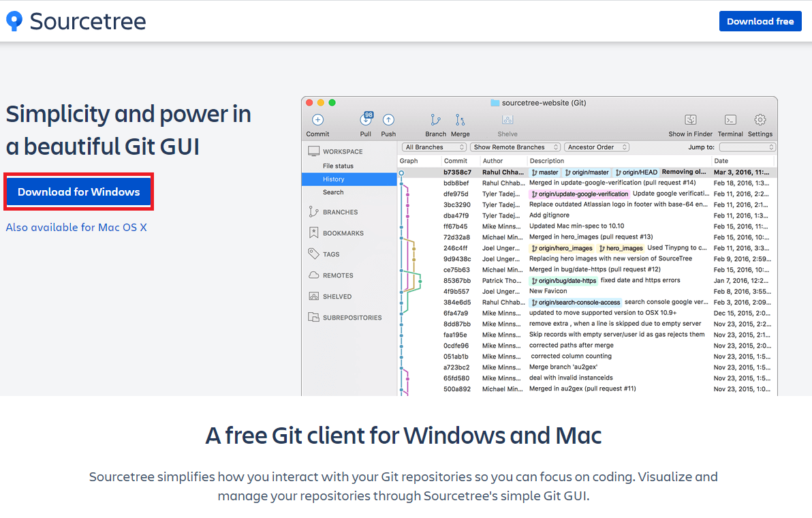The width and height of the screenshot is (812, 518).
Task: Click the Show in Finder icon
Action: [x=690, y=120]
